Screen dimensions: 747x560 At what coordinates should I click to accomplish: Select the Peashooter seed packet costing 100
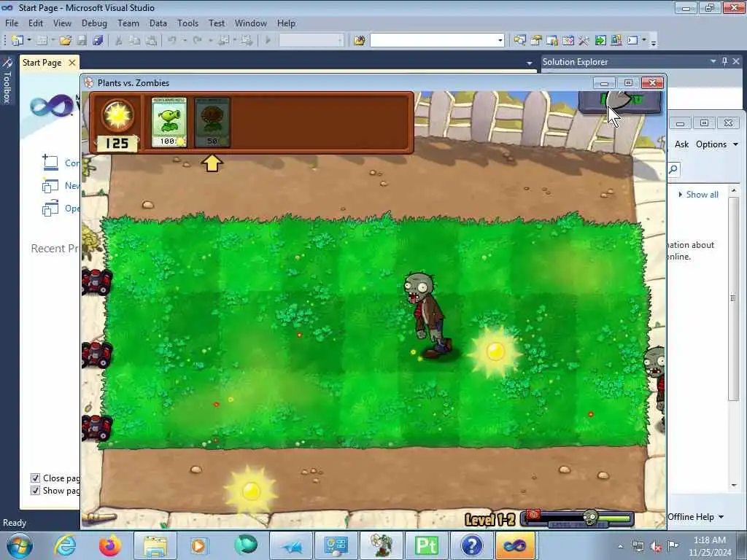[x=169, y=122]
